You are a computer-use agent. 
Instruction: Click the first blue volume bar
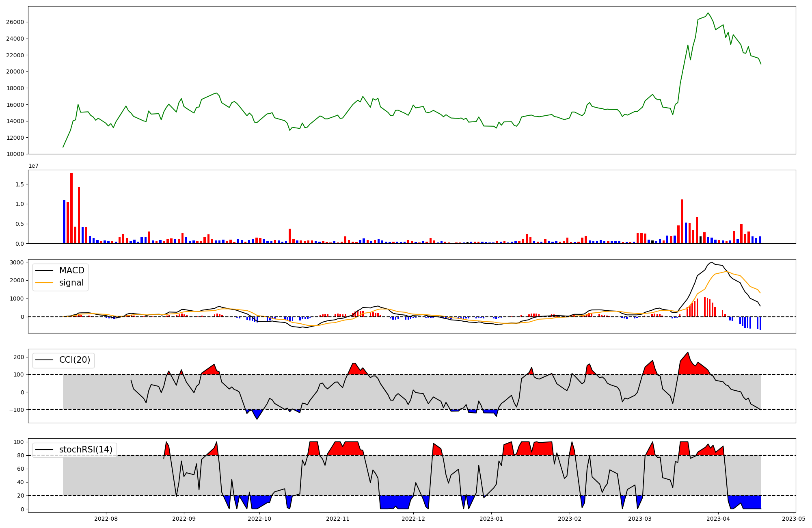[x=64, y=221]
